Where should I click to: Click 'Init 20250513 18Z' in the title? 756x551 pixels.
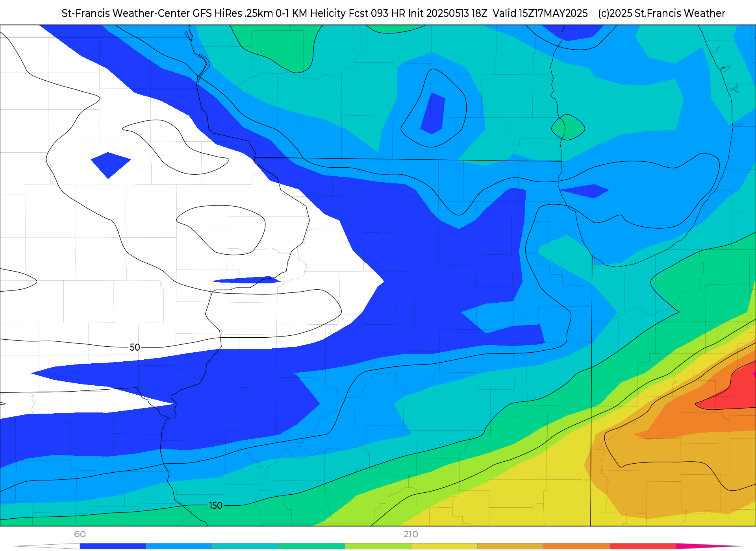448,13
